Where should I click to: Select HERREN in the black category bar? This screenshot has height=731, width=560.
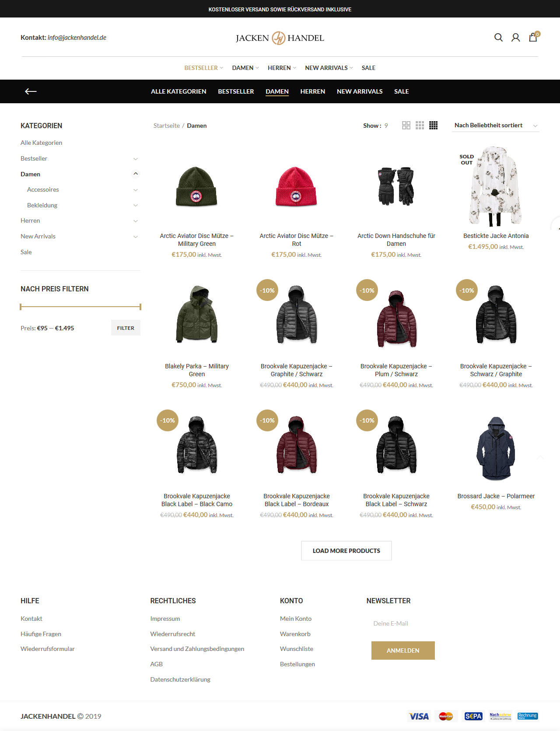(312, 91)
